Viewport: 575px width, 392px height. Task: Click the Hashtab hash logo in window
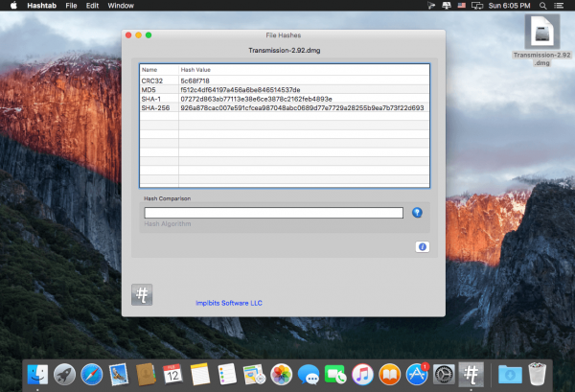(142, 294)
